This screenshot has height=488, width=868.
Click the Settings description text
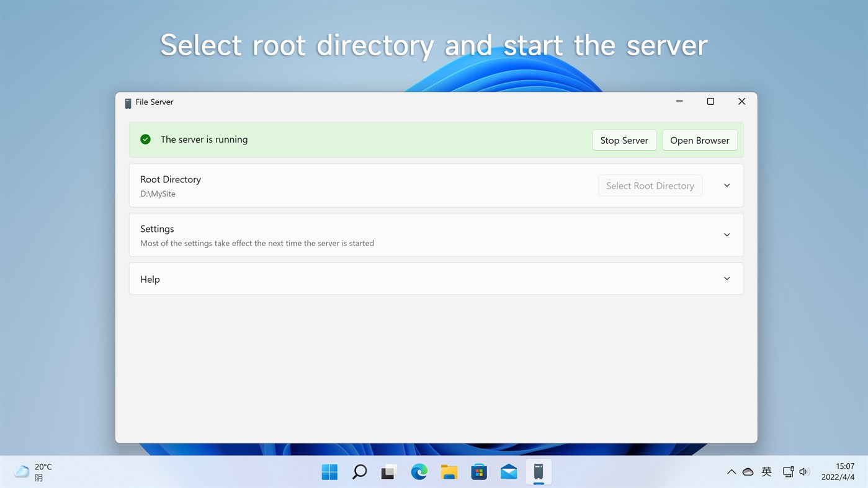(x=257, y=243)
